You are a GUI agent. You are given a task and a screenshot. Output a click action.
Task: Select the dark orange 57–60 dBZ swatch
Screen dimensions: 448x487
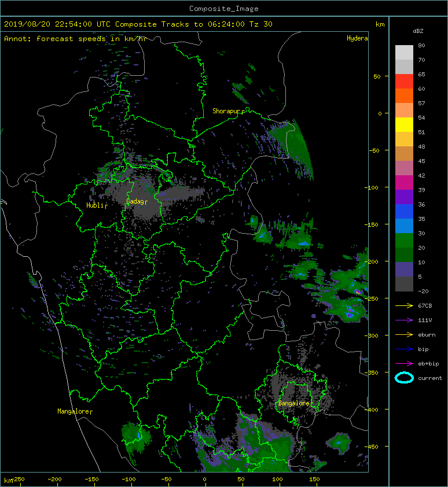(x=404, y=95)
